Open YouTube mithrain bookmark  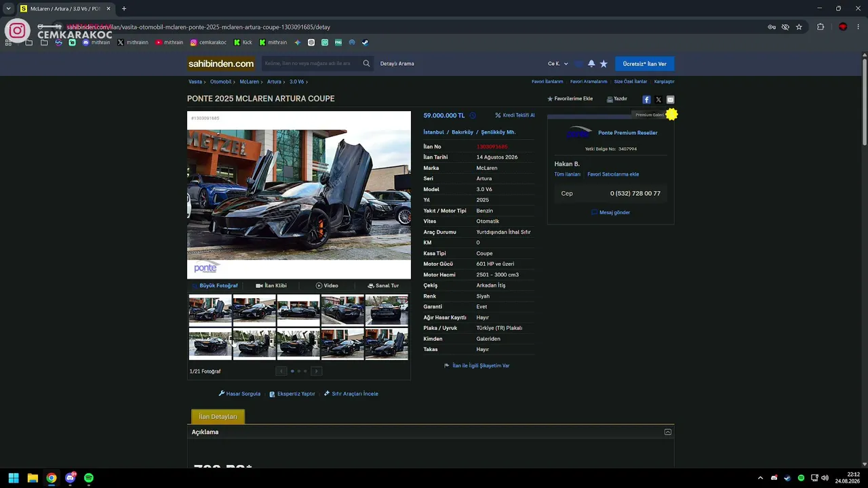(169, 42)
